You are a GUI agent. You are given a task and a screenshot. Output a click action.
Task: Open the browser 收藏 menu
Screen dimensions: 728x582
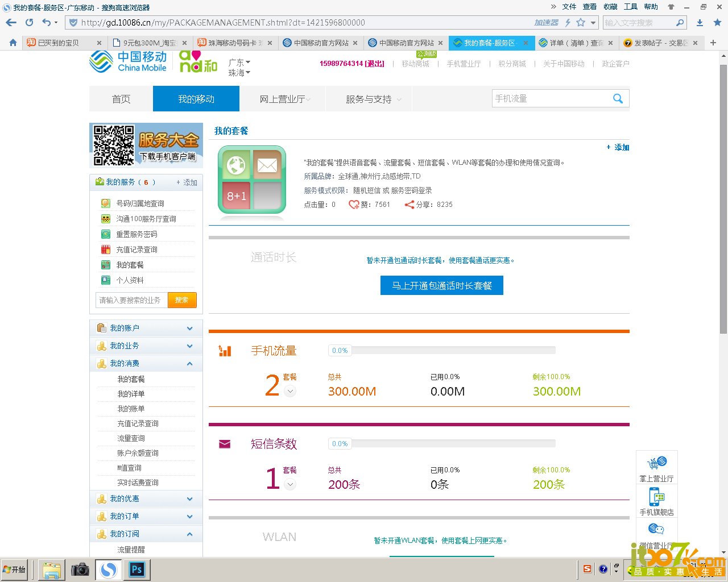610,7
